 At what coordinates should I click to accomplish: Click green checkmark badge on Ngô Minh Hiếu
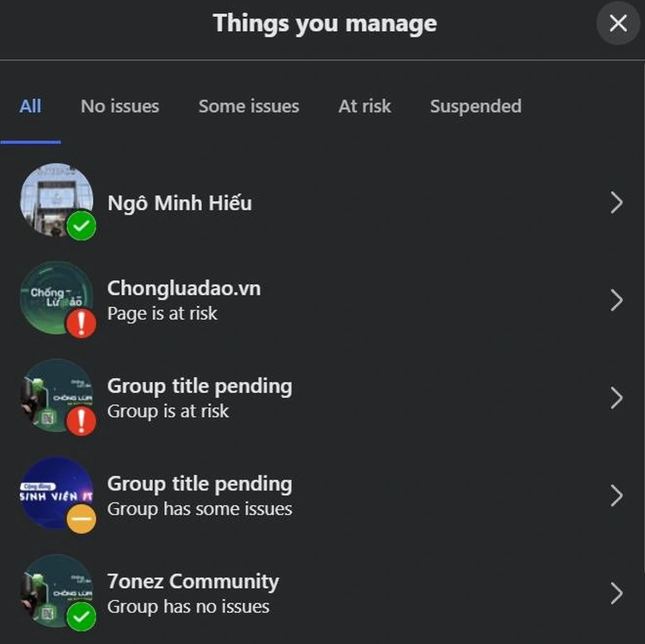tap(81, 226)
